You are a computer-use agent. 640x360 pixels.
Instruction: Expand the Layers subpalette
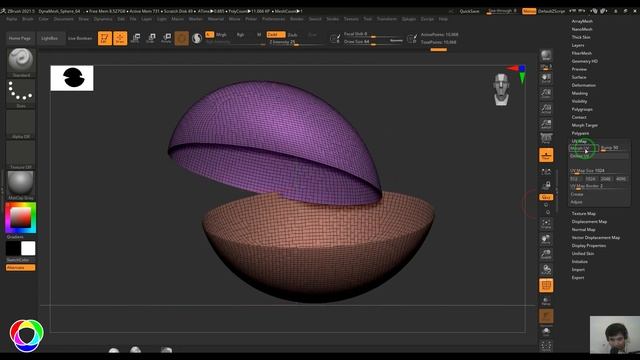[x=578, y=45]
